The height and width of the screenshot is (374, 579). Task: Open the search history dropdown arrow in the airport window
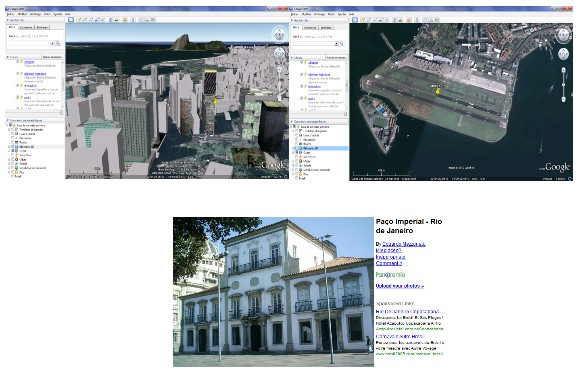(336, 44)
